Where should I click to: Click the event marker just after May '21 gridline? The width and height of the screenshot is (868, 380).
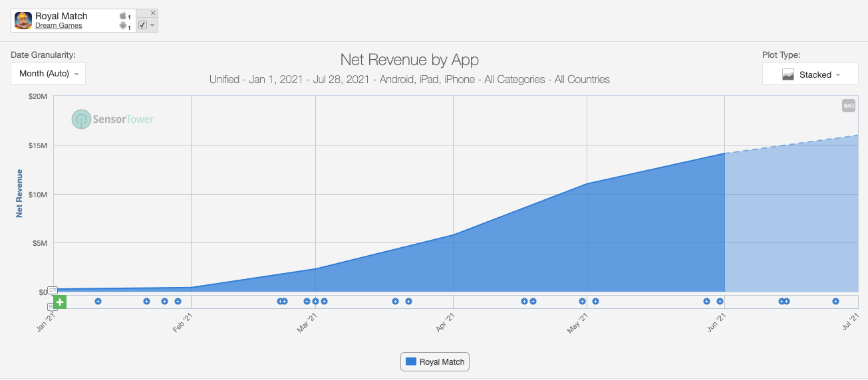[x=595, y=302]
